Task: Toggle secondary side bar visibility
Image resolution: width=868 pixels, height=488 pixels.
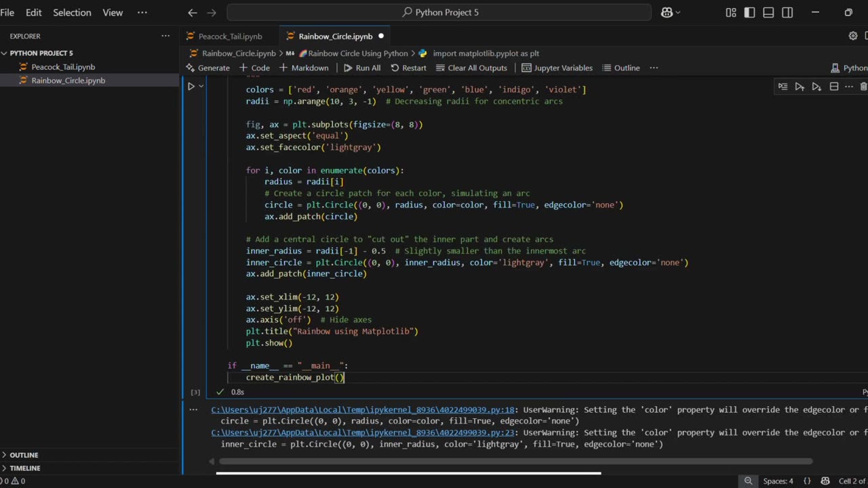Action: tap(787, 12)
